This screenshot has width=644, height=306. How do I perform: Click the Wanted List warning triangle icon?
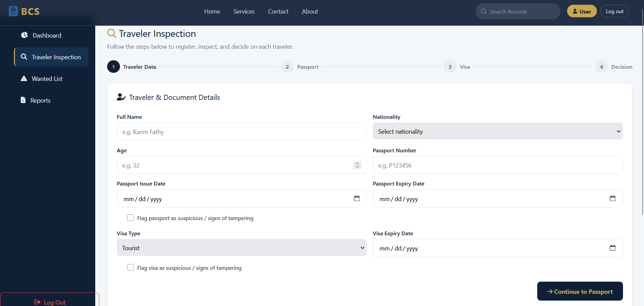(x=24, y=79)
